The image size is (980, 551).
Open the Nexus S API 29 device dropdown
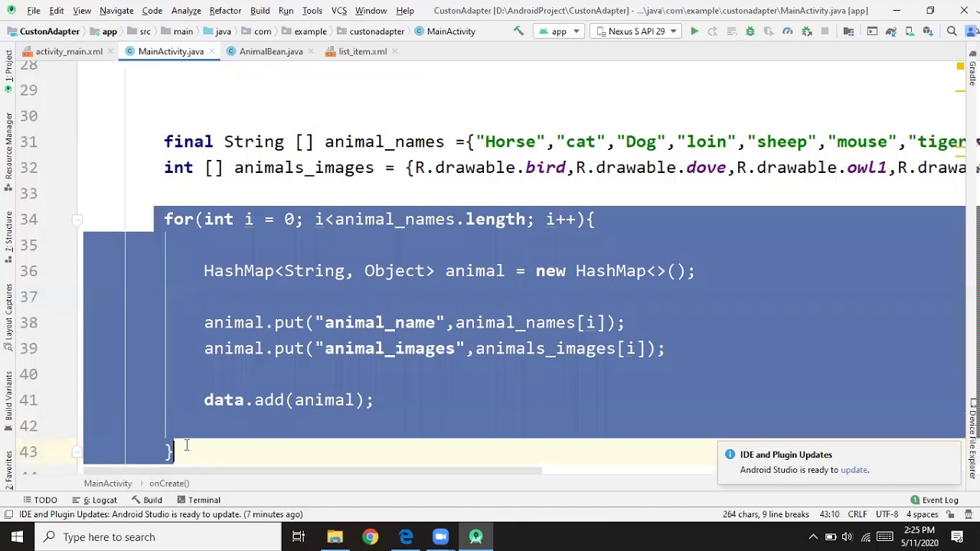[636, 31]
